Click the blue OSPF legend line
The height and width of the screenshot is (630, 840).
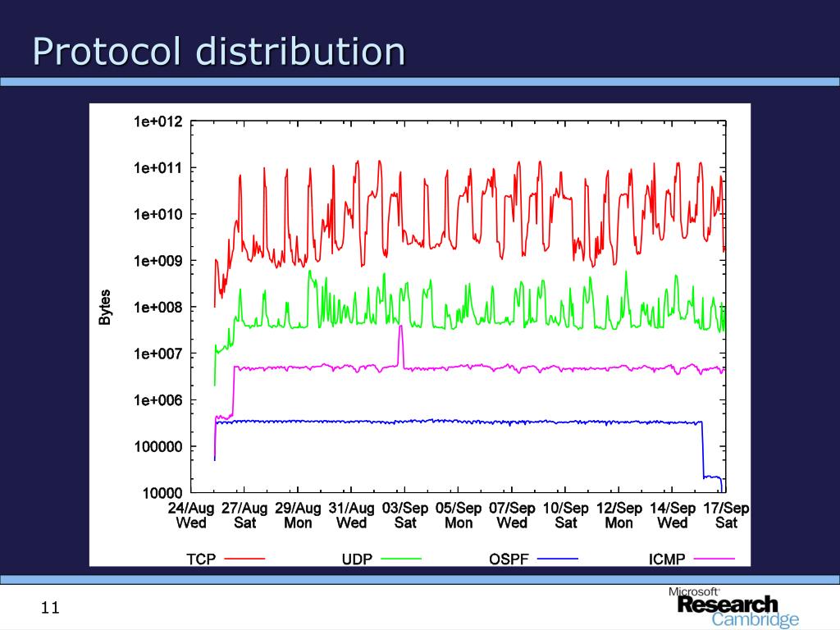pyautogui.click(x=558, y=559)
